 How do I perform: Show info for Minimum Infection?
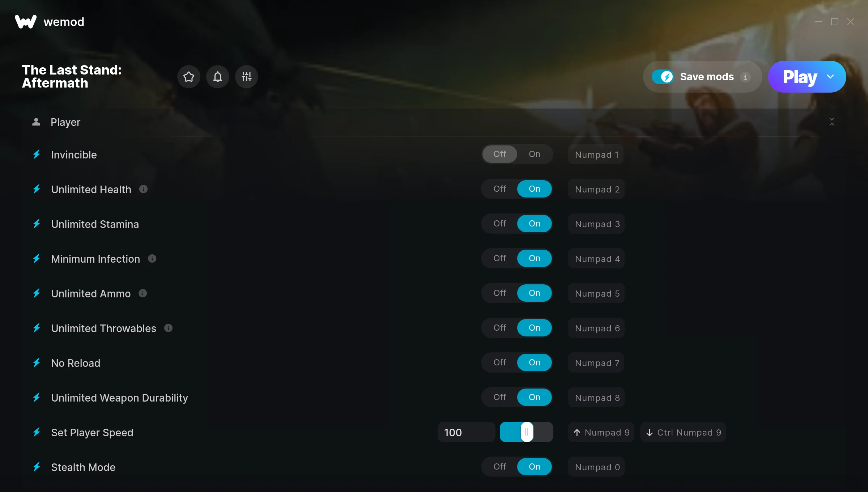[x=152, y=259]
